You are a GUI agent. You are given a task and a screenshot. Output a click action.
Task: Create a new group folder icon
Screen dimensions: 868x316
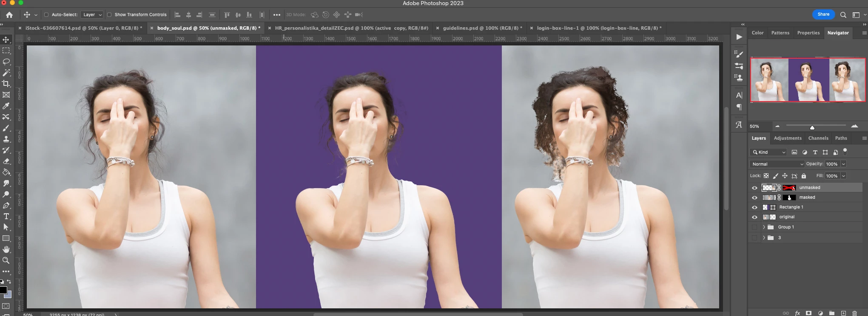point(831,313)
